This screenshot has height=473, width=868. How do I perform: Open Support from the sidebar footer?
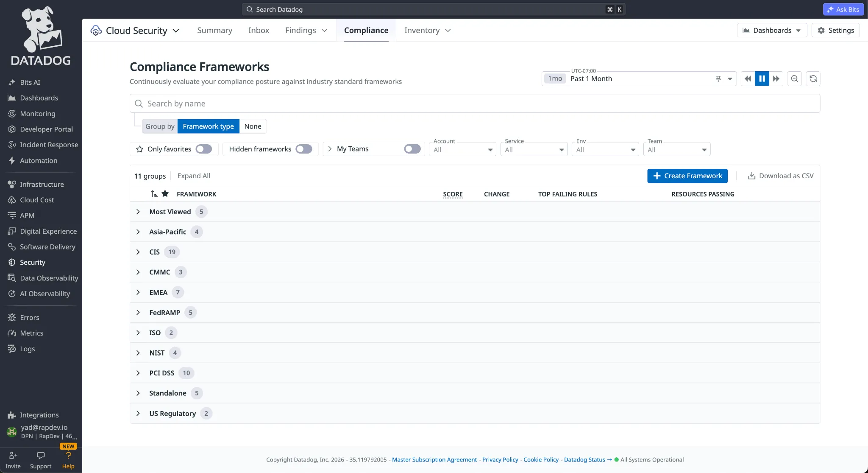[x=41, y=460]
